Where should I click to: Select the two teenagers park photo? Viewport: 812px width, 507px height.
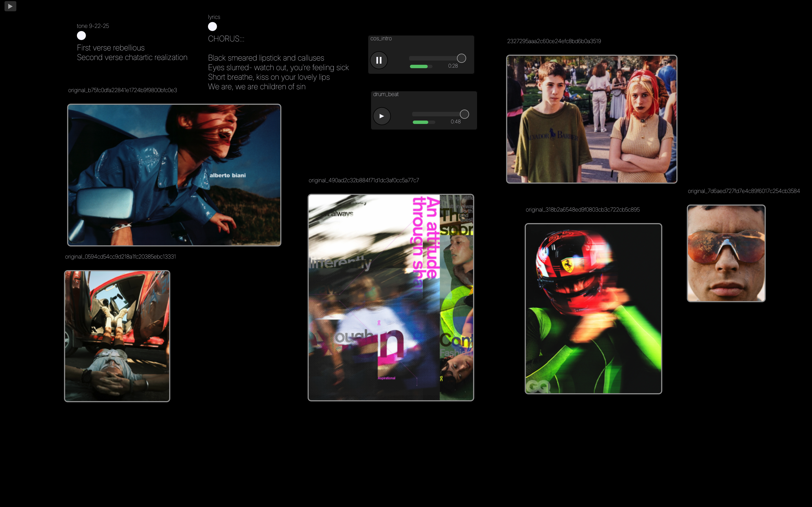click(x=592, y=119)
